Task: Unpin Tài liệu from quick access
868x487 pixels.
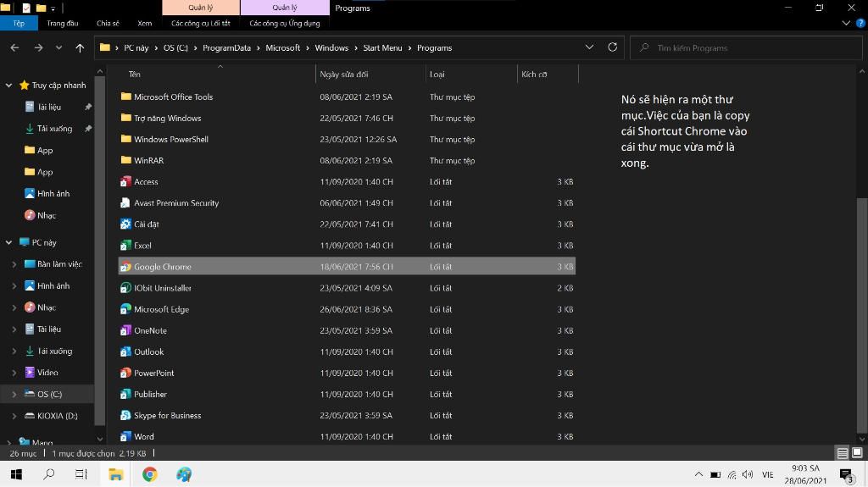Action: pos(88,107)
